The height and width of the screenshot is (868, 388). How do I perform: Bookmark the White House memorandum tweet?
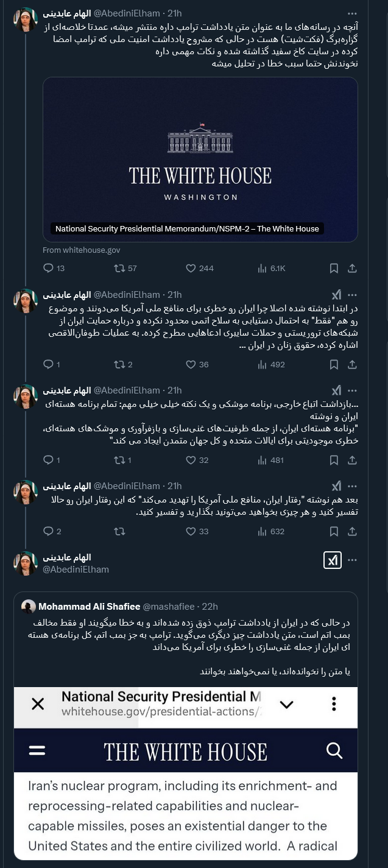point(334,268)
